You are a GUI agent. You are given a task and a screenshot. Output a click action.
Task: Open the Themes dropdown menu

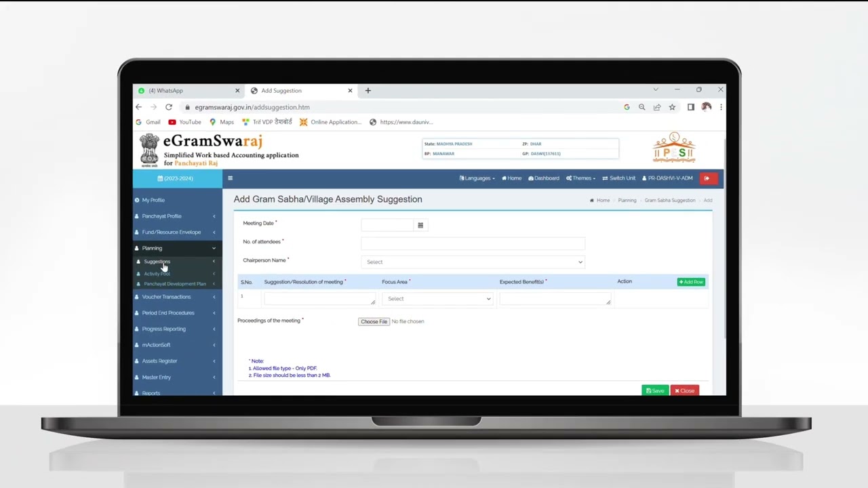[580, 178]
